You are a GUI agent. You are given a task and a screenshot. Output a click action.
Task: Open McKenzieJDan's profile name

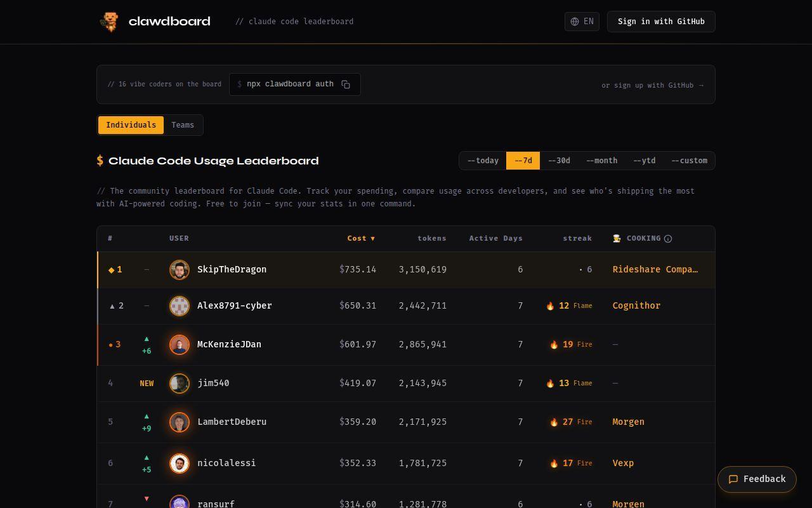tap(229, 345)
